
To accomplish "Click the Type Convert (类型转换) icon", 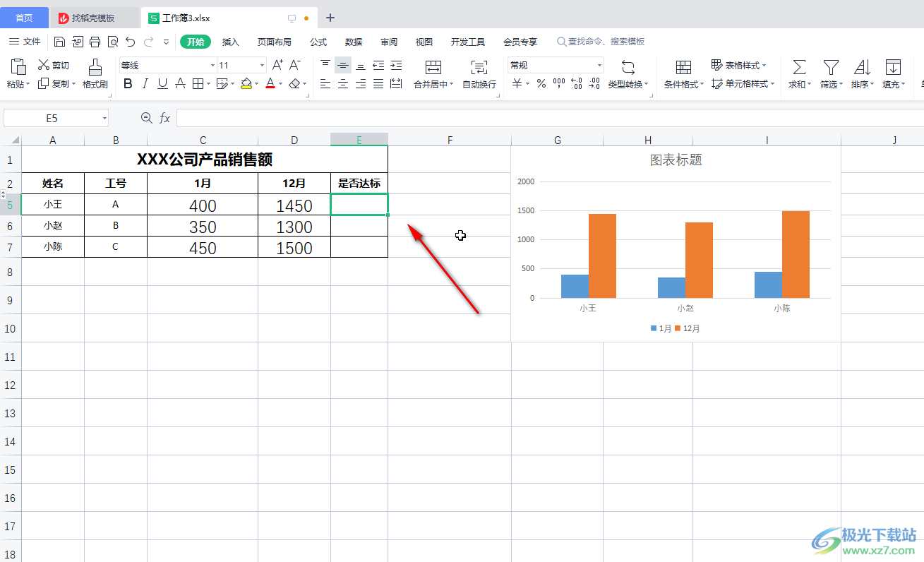I will pyautogui.click(x=628, y=67).
